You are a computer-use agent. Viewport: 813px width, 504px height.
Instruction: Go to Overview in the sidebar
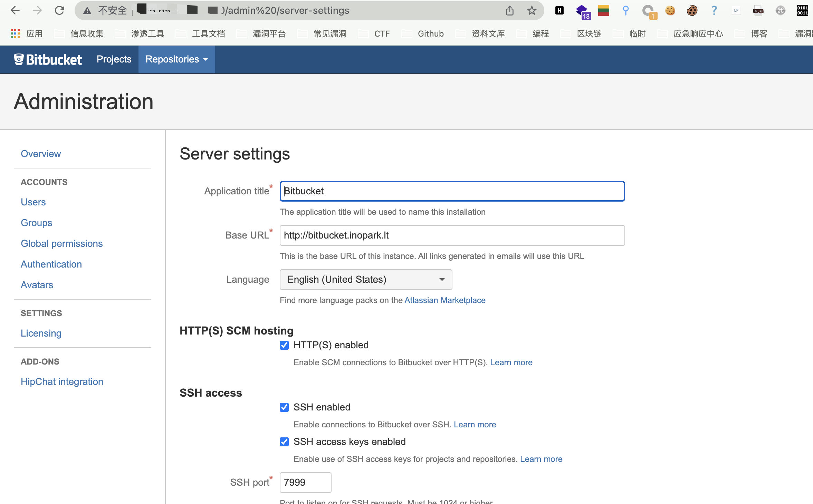point(41,154)
